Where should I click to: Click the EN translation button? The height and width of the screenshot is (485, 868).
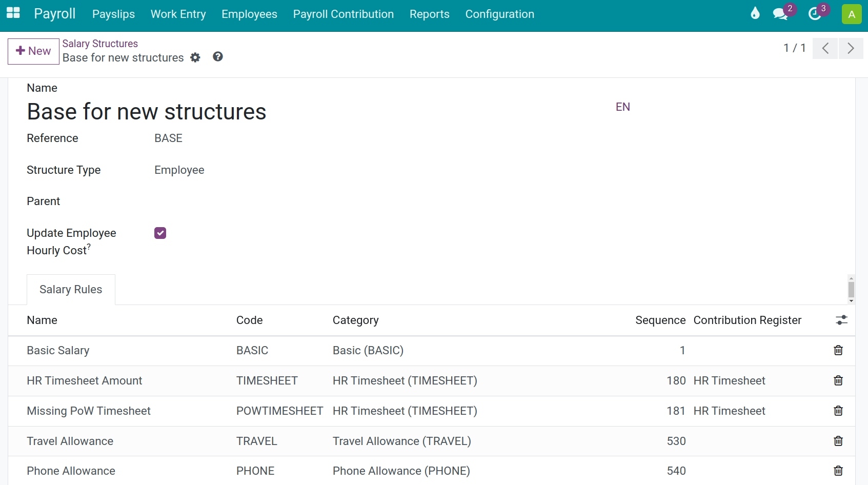click(623, 107)
